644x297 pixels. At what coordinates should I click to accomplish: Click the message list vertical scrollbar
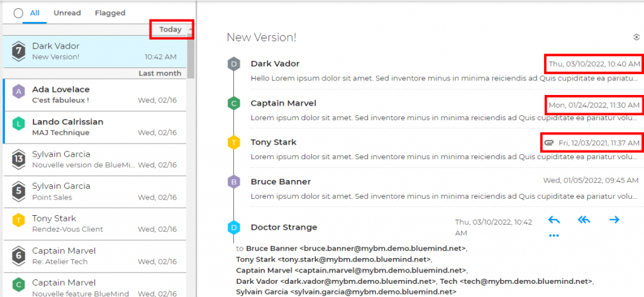pyautogui.click(x=191, y=55)
